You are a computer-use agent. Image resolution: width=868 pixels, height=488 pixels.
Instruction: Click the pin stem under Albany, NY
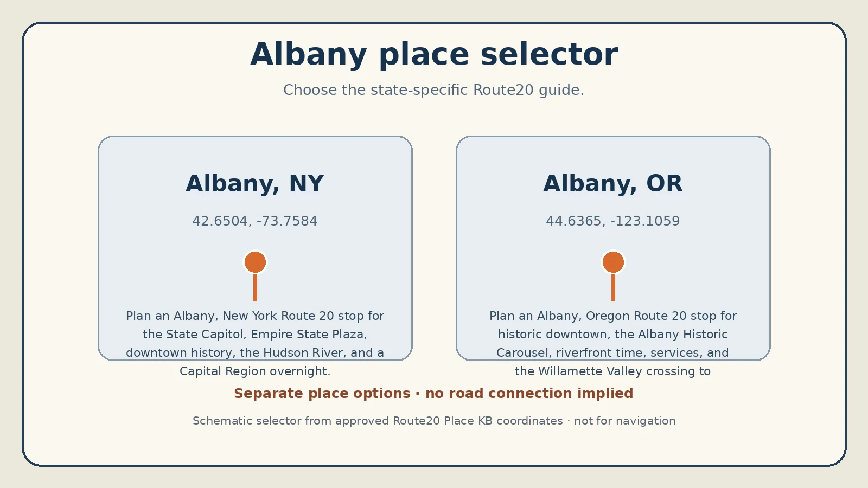[255, 287]
